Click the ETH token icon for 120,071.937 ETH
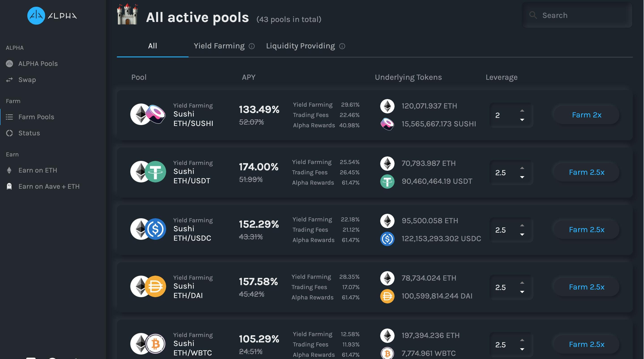 387,106
